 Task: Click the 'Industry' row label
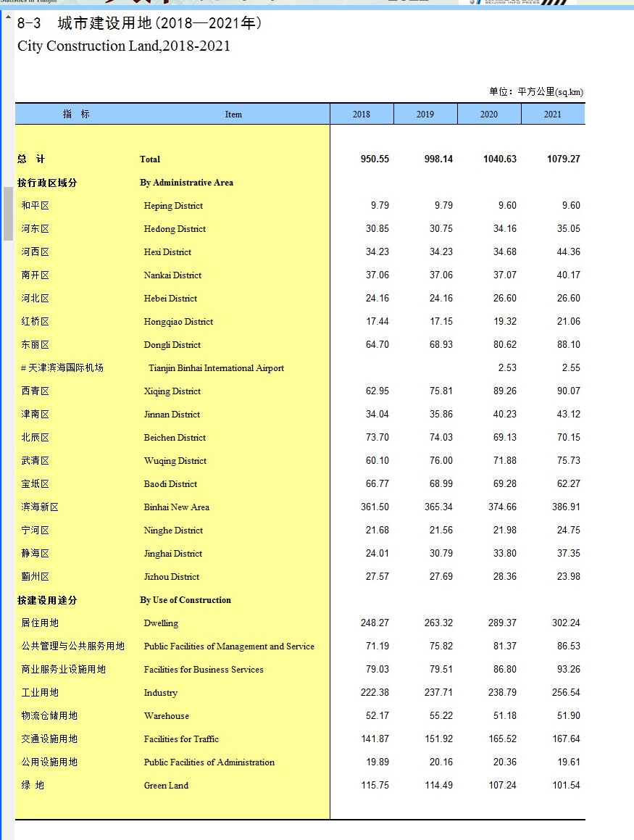[161, 693]
